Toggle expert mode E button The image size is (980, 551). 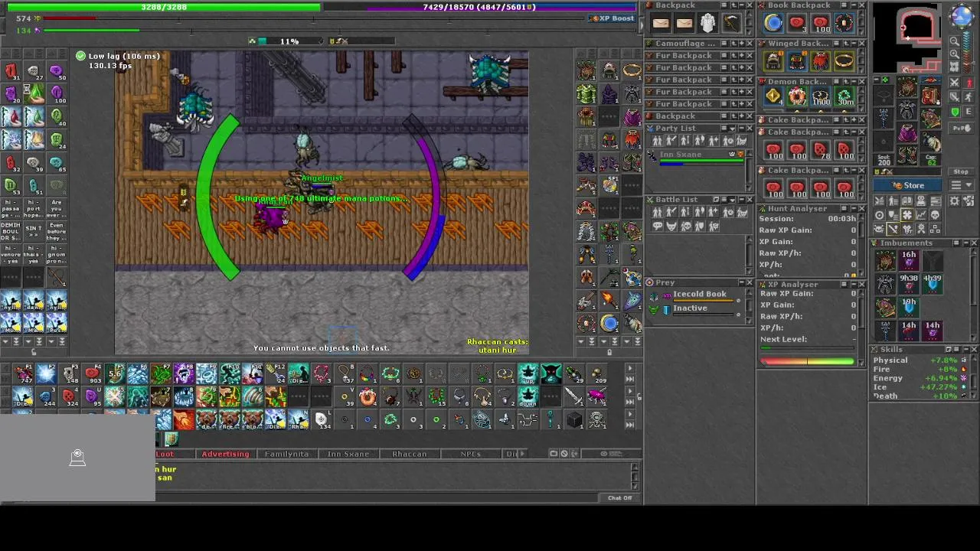pos(968,112)
